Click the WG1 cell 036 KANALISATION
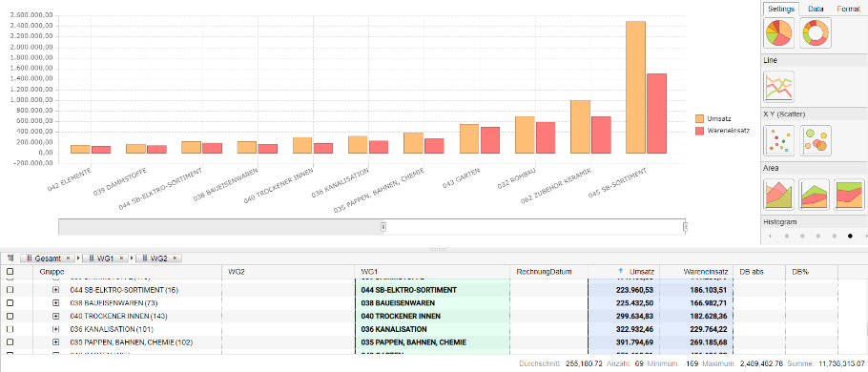The width and height of the screenshot is (868, 372). 432,329
